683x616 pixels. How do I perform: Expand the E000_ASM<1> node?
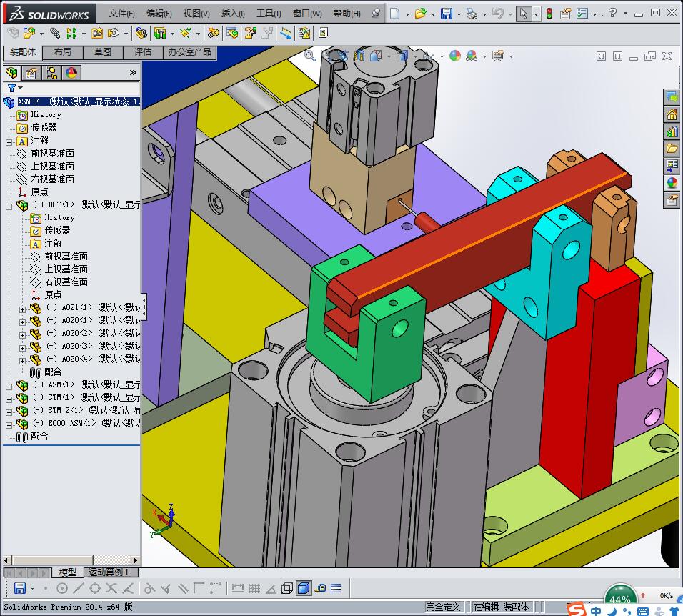[9, 425]
